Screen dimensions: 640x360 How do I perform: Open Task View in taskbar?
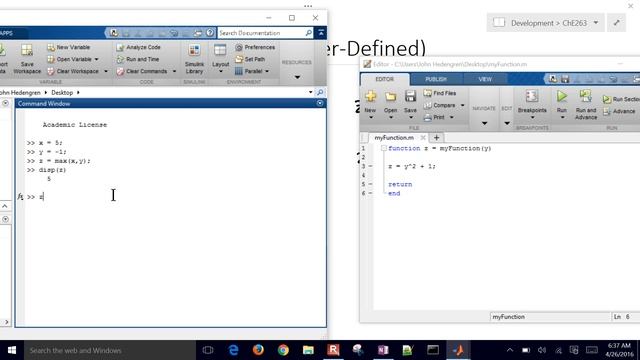click(208, 350)
